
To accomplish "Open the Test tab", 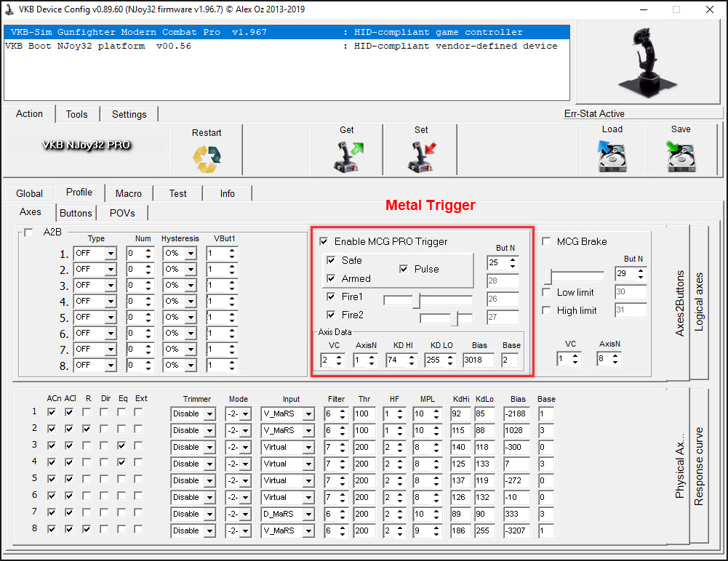I will [x=178, y=193].
